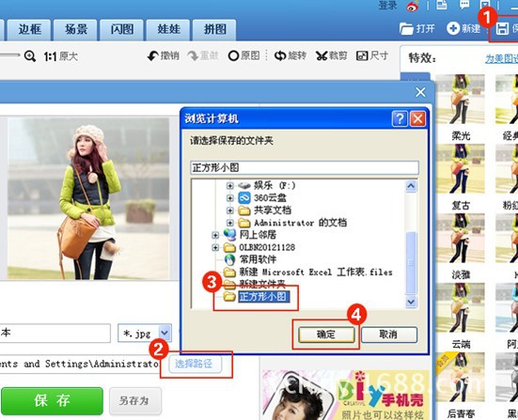The image size is (518, 420).
Task: Click the zoom in magnifier icon
Action: (30, 56)
